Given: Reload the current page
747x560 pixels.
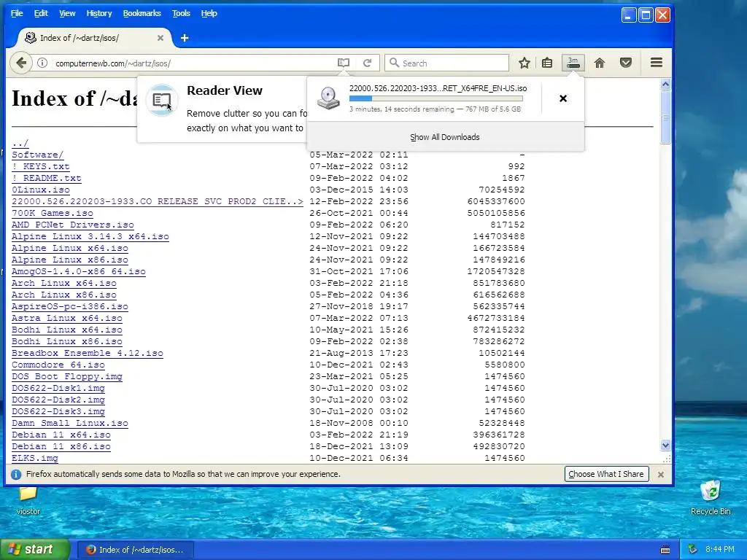Looking at the screenshot, I should [368, 63].
